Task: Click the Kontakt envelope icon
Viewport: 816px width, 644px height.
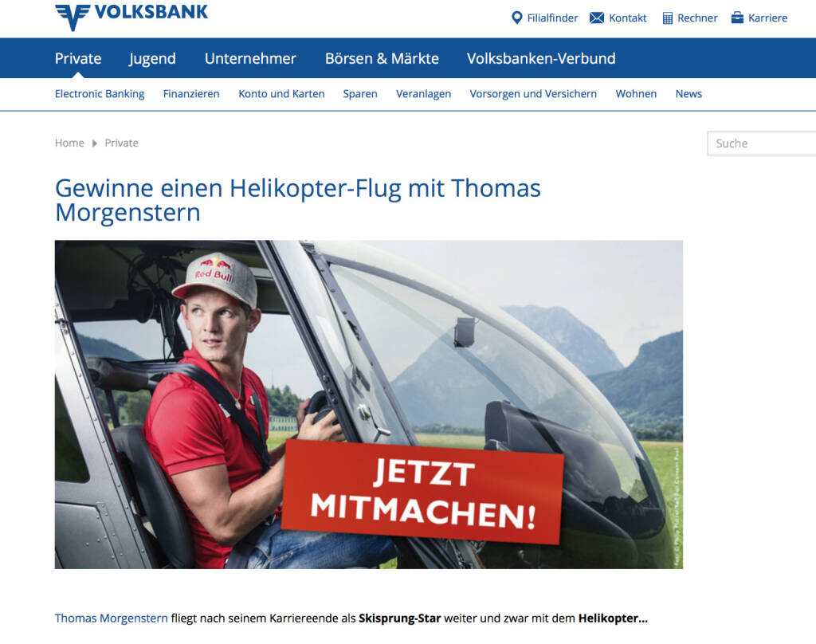Action: 596,18
